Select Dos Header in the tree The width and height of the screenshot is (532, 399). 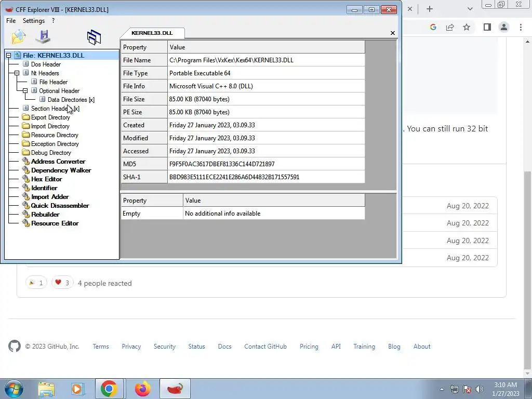pos(46,64)
